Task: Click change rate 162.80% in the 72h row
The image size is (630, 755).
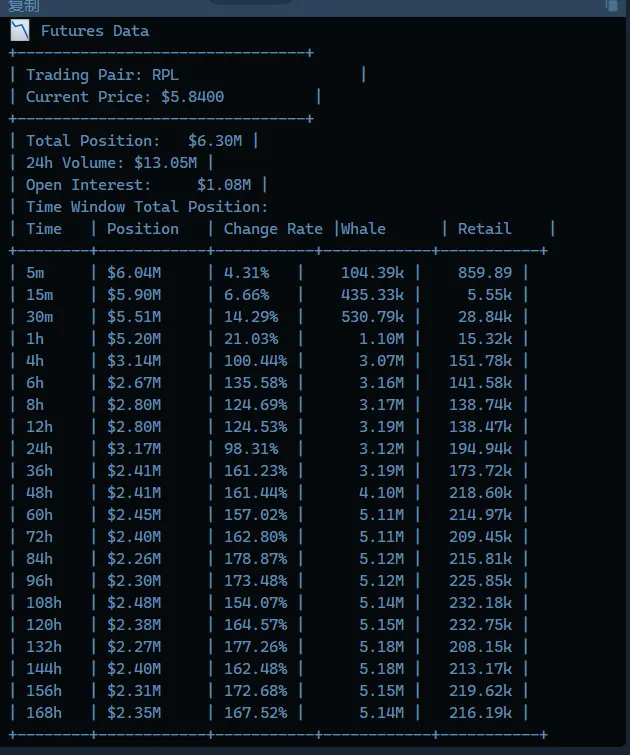Action: tap(255, 536)
